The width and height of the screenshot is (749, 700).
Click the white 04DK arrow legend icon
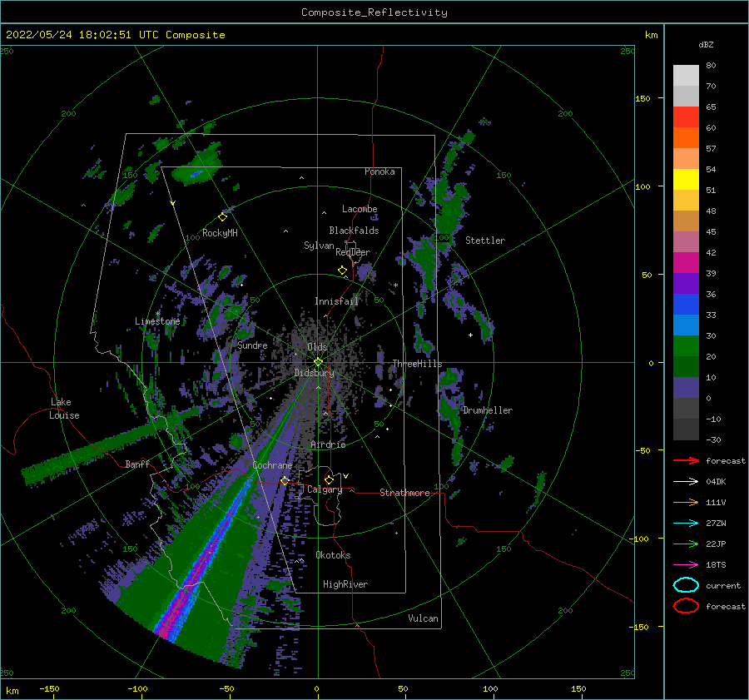(686, 482)
